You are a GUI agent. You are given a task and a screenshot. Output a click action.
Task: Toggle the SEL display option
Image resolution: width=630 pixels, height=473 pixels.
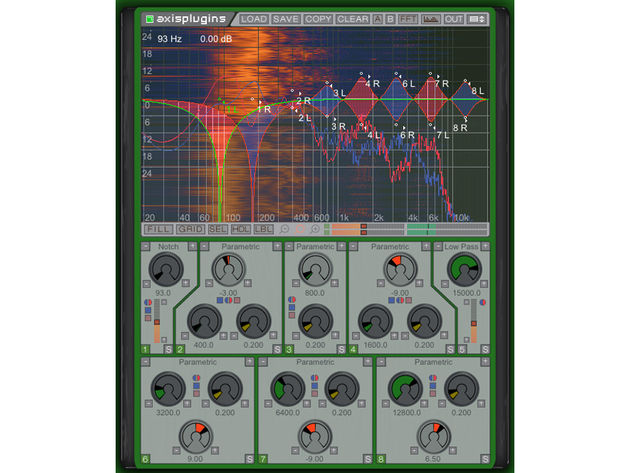point(218,229)
